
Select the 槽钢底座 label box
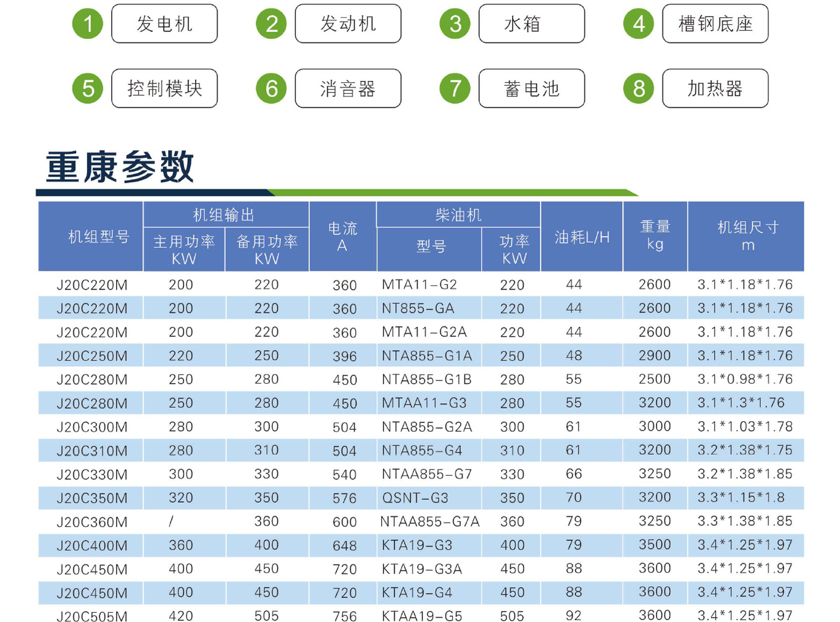point(715,23)
